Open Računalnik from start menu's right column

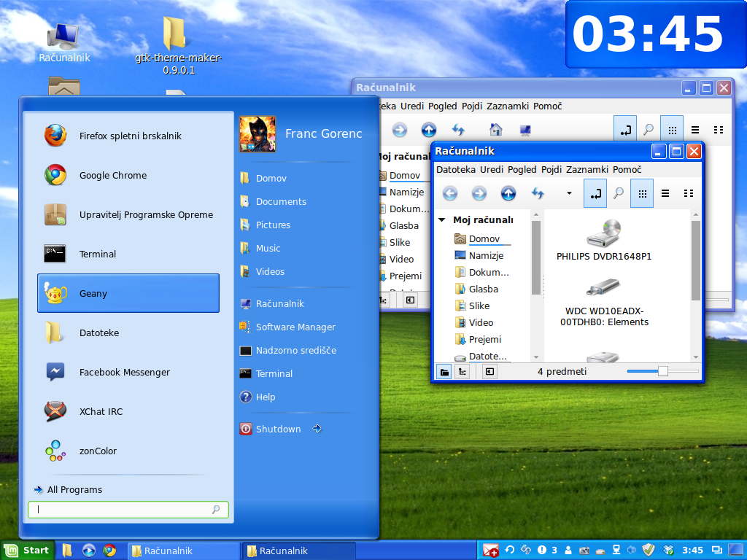(x=271, y=303)
